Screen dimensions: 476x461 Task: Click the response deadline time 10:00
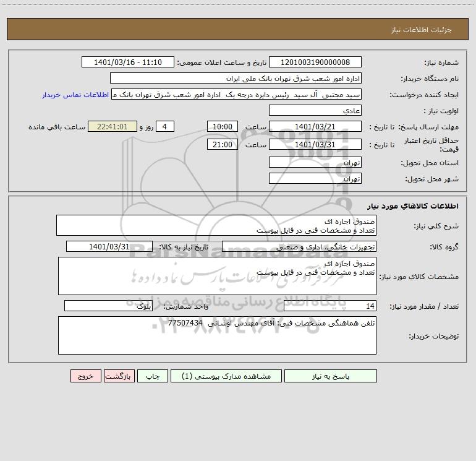coord(222,126)
